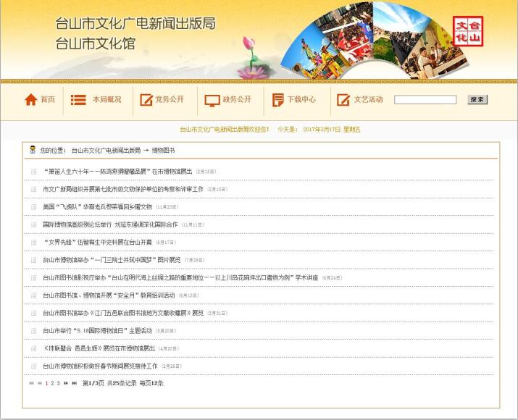Select page 3 in pagination

click(58, 383)
